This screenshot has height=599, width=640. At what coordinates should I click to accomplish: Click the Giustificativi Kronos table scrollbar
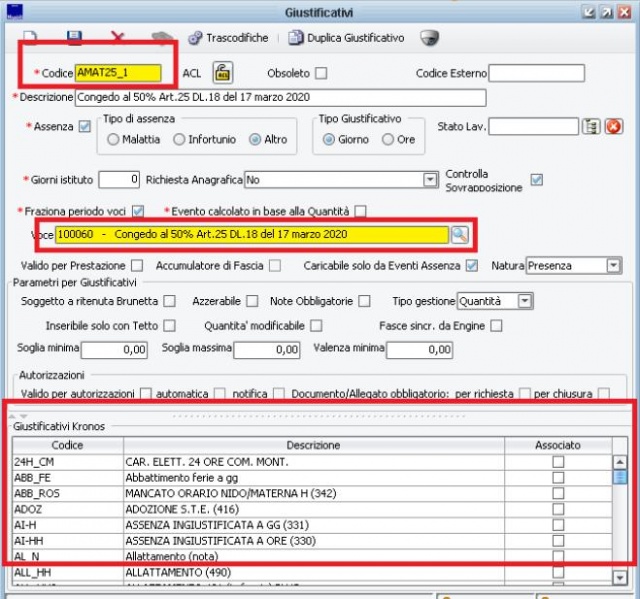click(x=620, y=520)
